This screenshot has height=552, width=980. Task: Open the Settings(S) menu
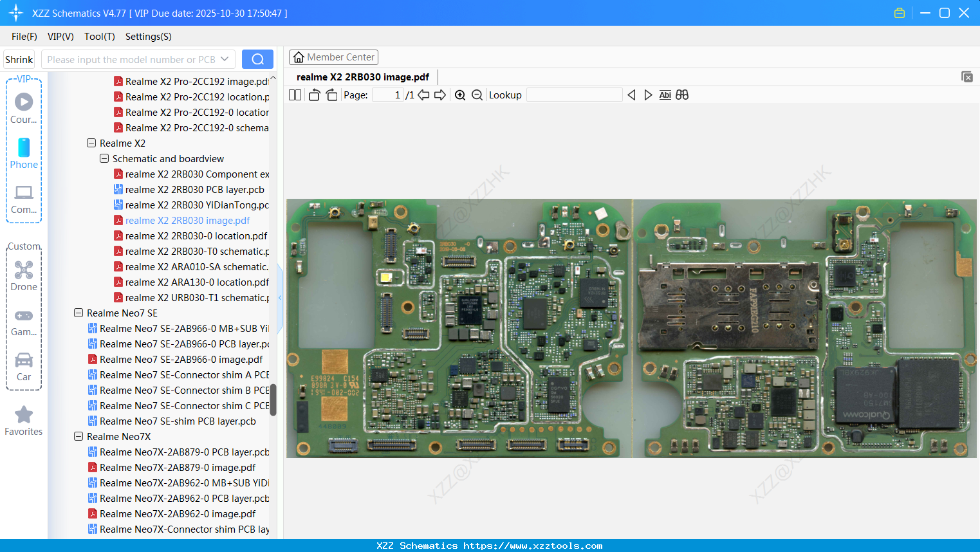[148, 37]
